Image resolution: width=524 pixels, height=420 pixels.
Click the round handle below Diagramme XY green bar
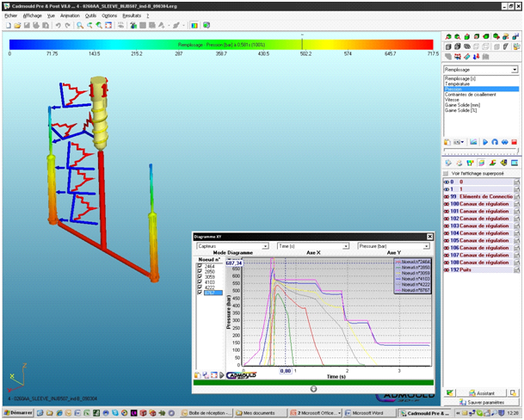(313, 388)
